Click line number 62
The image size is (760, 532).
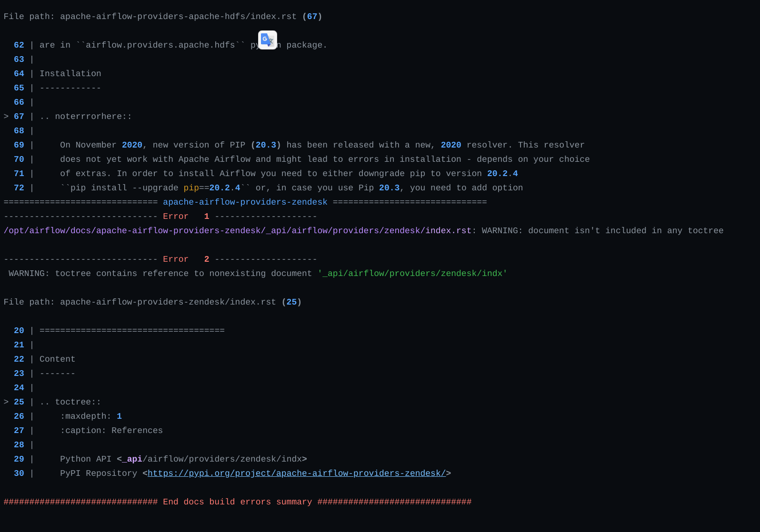[19, 45]
